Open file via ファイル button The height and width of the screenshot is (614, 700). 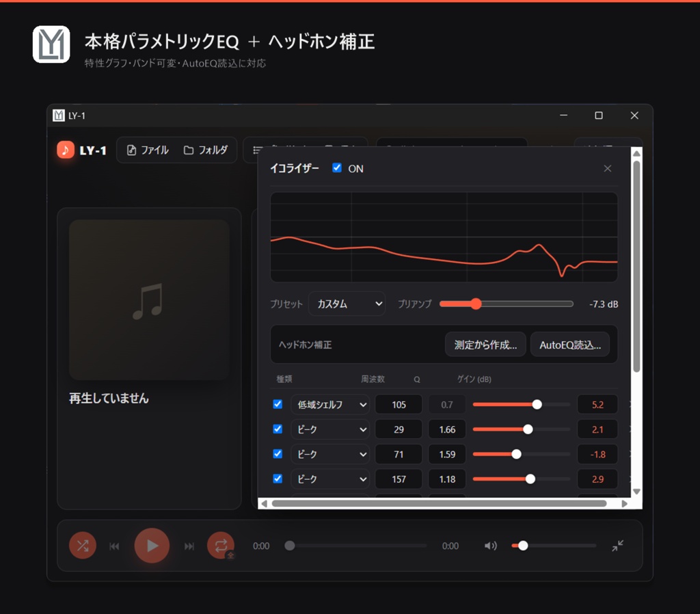148,150
